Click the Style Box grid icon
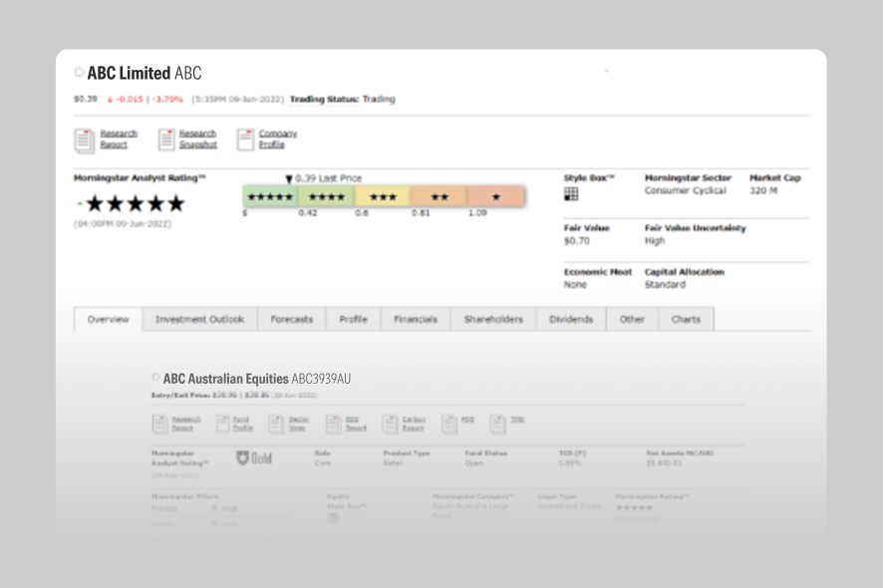 coord(571,194)
